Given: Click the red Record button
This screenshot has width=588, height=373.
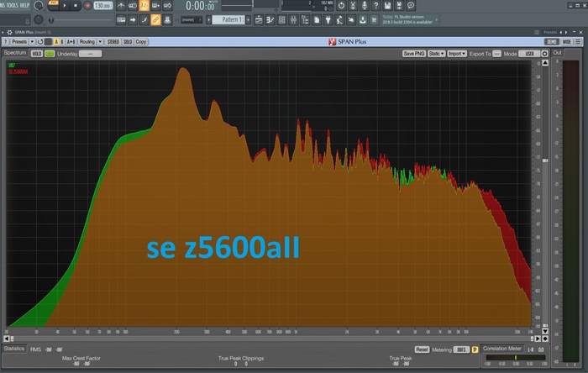Looking at the screenshot, I should (87, 5).
